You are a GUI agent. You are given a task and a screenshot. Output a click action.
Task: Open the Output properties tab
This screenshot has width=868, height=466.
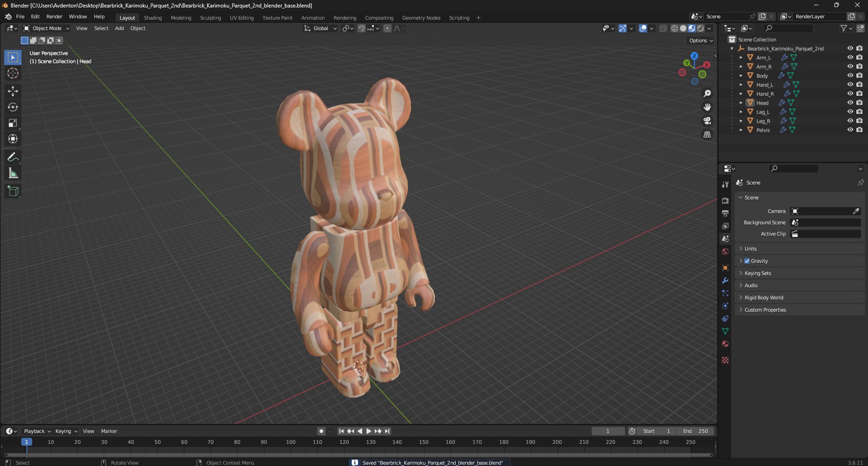point(725,213)
